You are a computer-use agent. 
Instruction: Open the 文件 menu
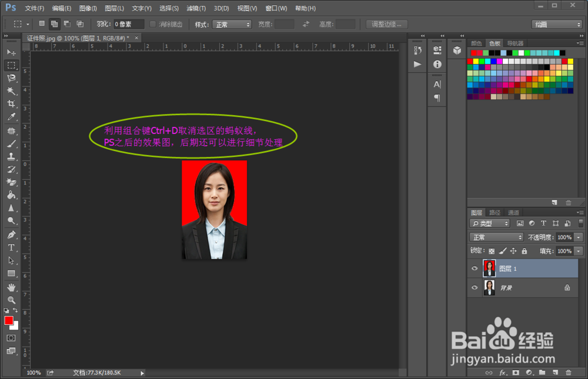tap(34, 8)
